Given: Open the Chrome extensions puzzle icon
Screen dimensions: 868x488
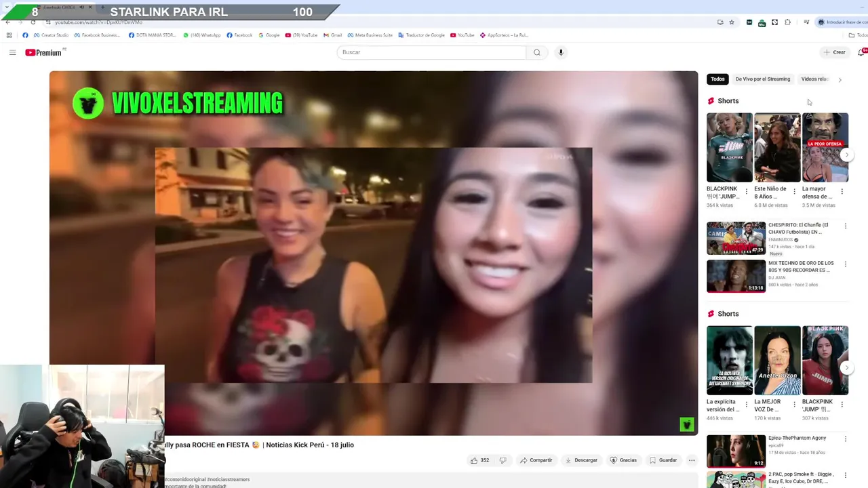Looking at the screenshot, I should coord(787,22).
